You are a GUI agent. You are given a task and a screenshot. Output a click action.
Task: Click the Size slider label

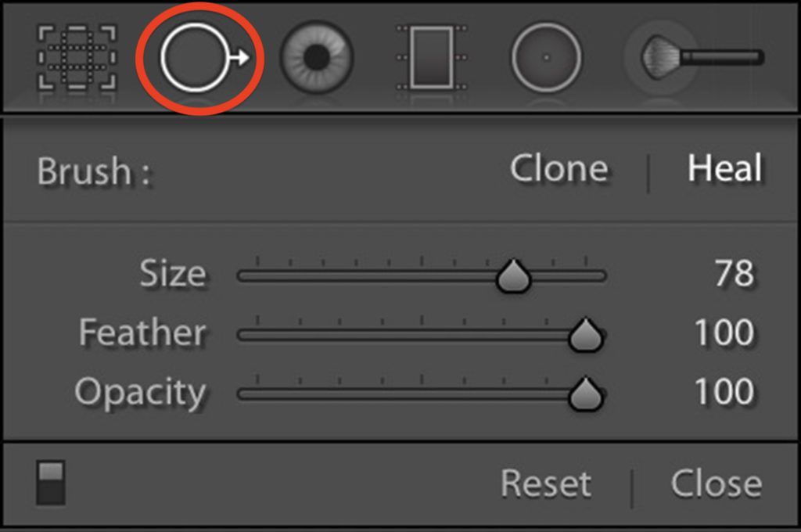click(x=173, y=274)
